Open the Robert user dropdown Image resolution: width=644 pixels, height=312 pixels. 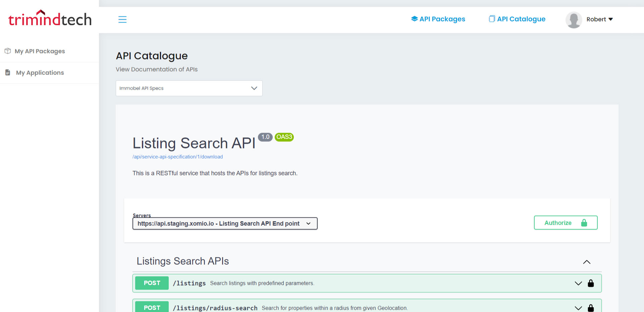pyautogui.click(x=600, y=19)
